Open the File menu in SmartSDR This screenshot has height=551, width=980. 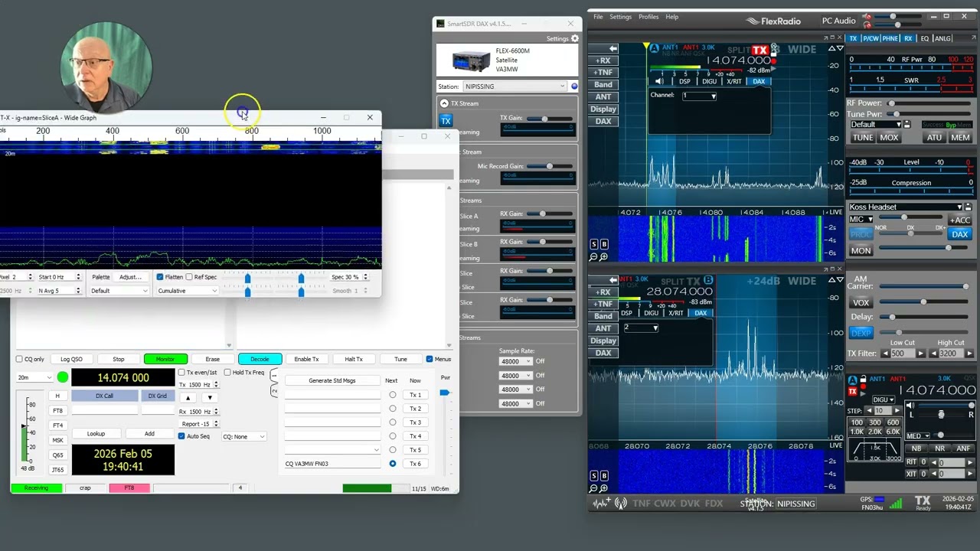tap(598, 17)
